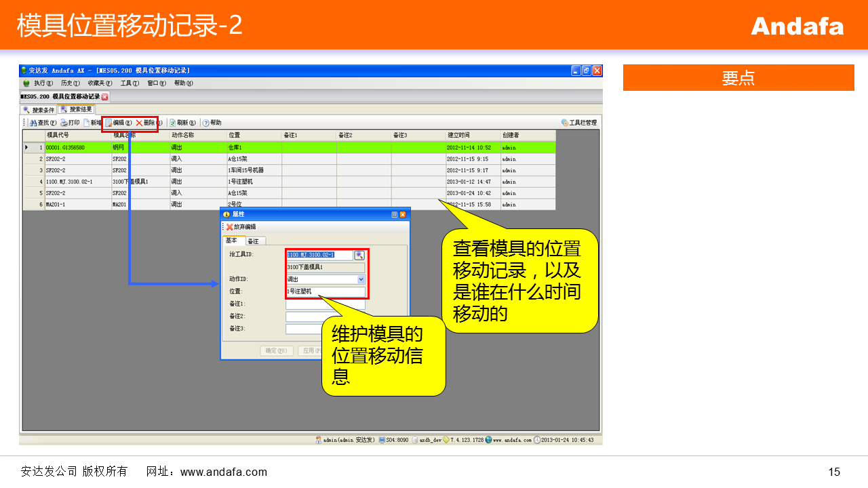
Task: Click the 建立时间 column header
Action: point(472,136)
